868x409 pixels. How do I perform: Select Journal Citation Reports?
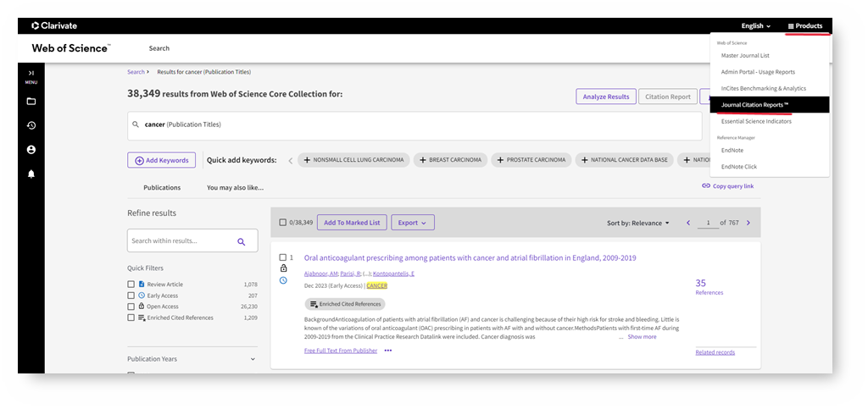770,104
